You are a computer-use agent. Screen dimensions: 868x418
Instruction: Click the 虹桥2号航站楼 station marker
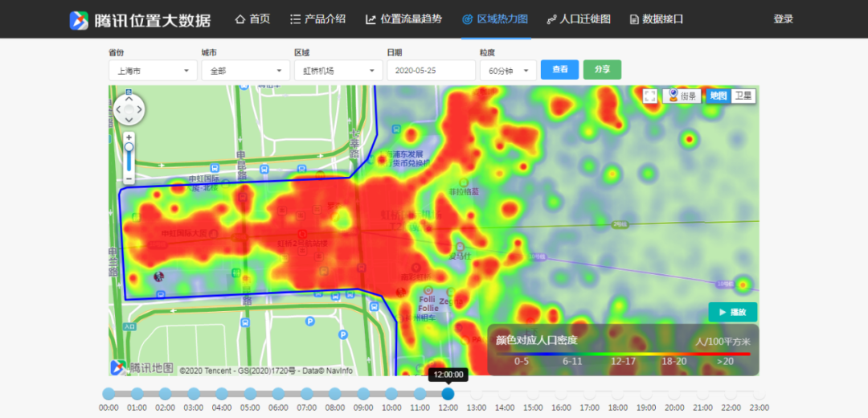(x=303, y=234)
